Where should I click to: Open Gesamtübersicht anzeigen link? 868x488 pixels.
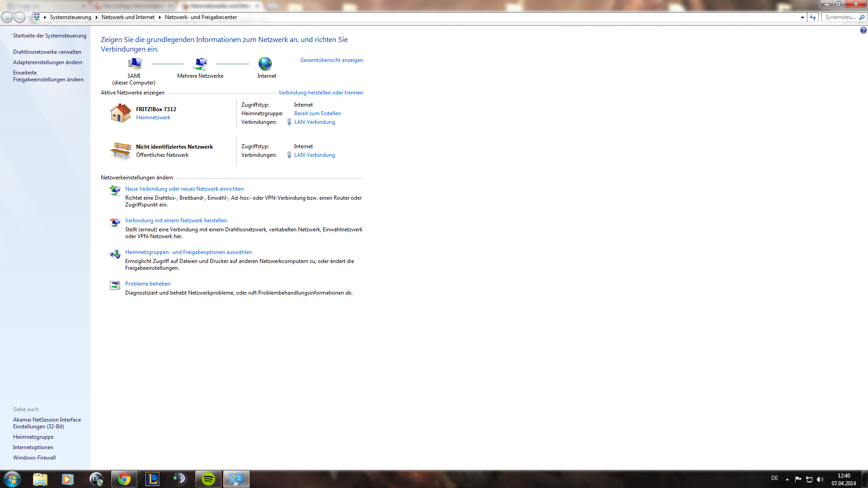[331, 60]
